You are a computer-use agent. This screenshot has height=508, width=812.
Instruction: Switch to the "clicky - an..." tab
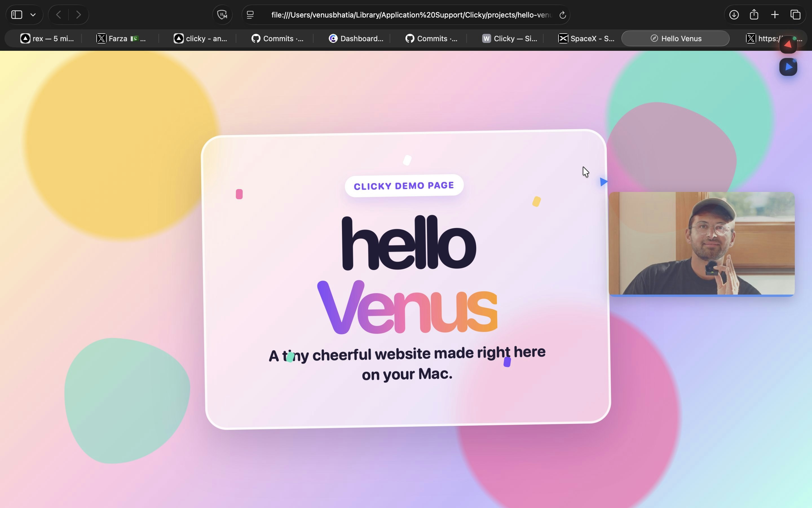point(200,39)
